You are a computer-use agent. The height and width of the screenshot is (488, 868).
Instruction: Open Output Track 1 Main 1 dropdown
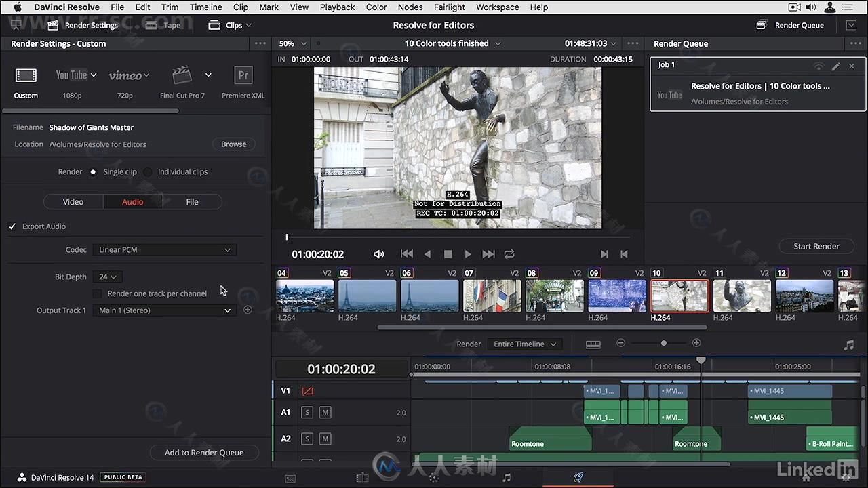164,310
